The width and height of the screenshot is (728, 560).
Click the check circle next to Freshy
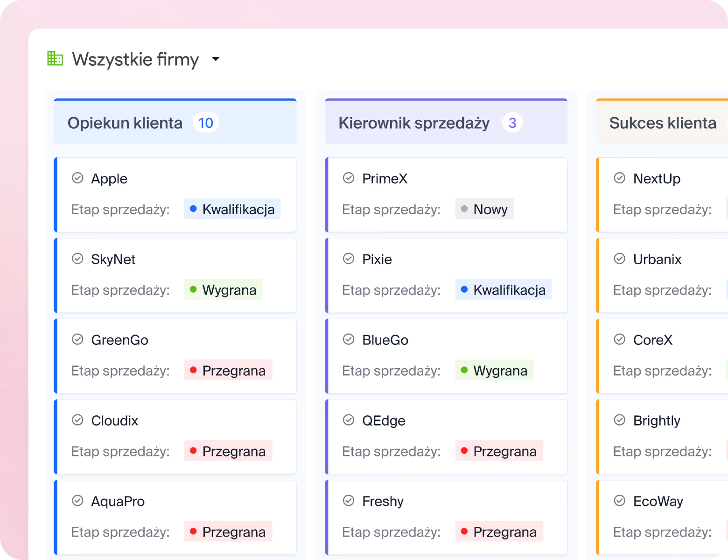[349, 501]
